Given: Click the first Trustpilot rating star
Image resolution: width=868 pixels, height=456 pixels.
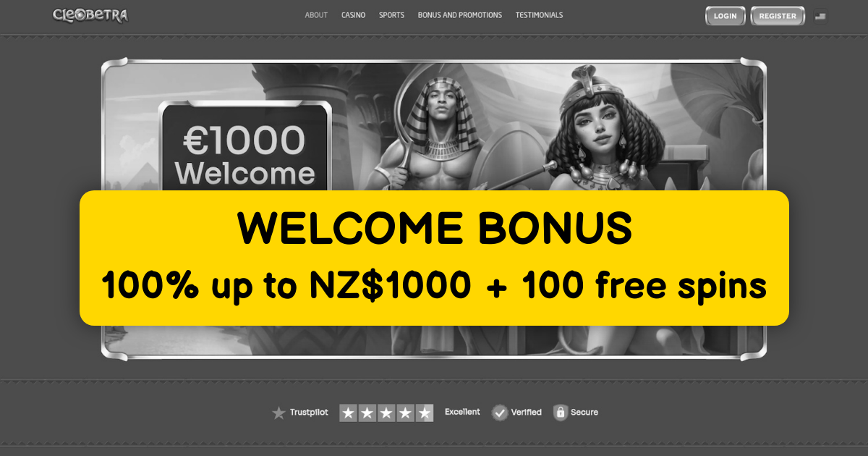Looking at the screenshot, I should [349, 413].
